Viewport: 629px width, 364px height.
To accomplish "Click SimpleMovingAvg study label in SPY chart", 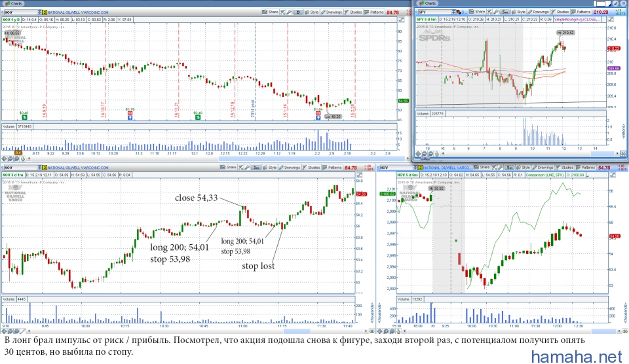I will (577, 19).
